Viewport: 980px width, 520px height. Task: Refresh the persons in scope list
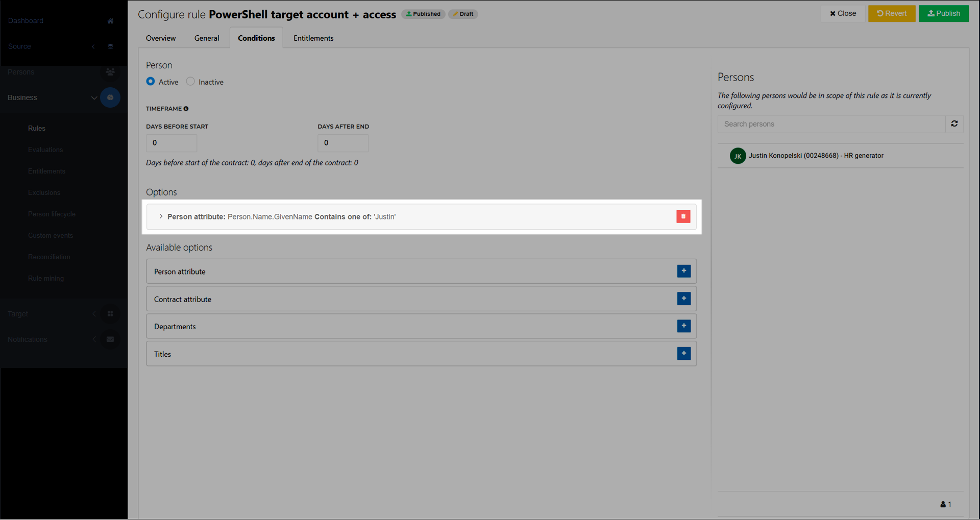(954, 124)
